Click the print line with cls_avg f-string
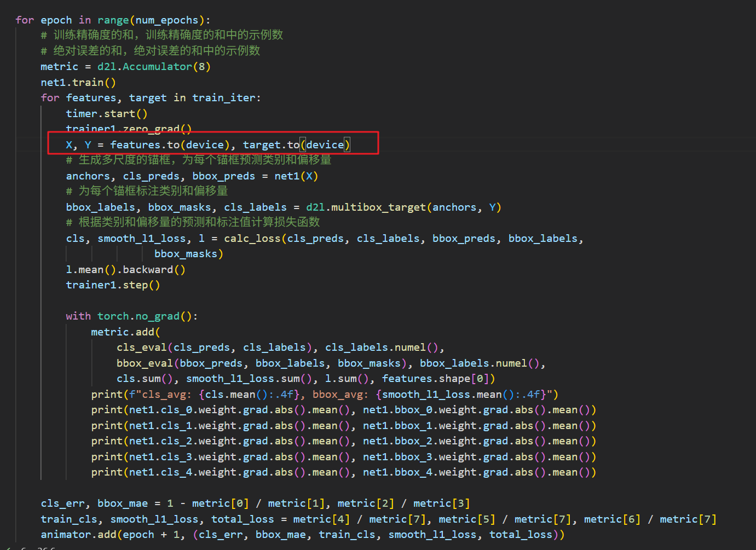The width and height of the screenshot is (756, 550). [x=325, y=395]
